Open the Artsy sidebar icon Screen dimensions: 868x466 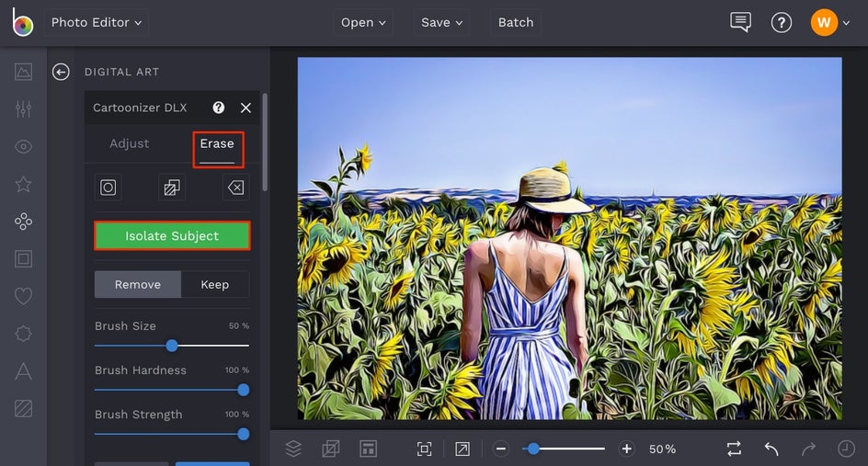click(x=23, y=222)
